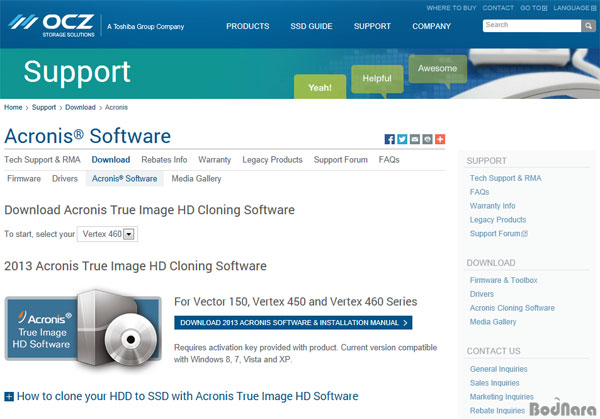This screenshot has height=419, width=600.
Task: Open the PRODUCTS main menu
Action: point(248,26)
